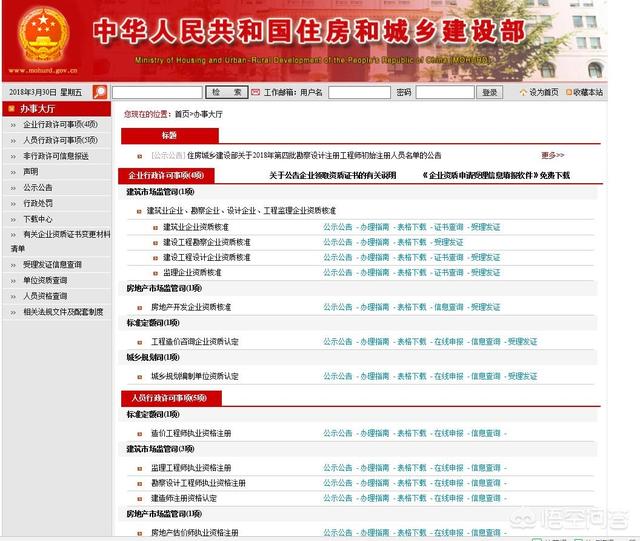Viewport: 640px width, 541px height.
Task: Open 《企业资质申请受理信息填报软件》免费下载 link
Action: click(x=496, y=176)
